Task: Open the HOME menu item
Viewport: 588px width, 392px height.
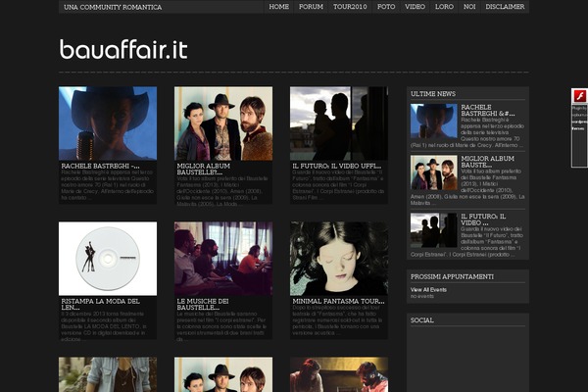Action: click(278, 7)
